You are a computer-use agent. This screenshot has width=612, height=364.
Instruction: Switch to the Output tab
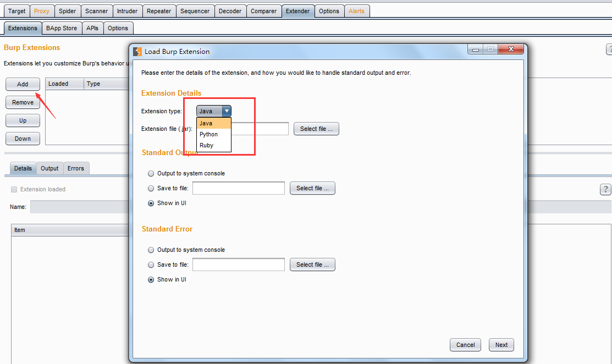click(x=49, y=168)
